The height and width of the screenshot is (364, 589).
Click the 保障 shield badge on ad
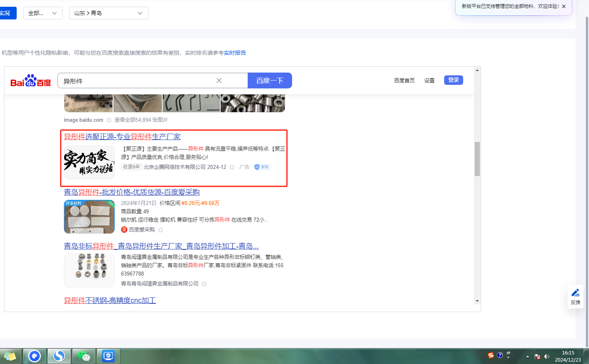(x=262, y=167)
